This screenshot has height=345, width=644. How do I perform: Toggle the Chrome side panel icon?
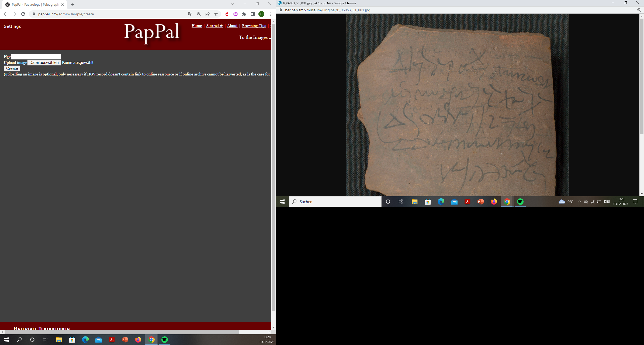253,14
